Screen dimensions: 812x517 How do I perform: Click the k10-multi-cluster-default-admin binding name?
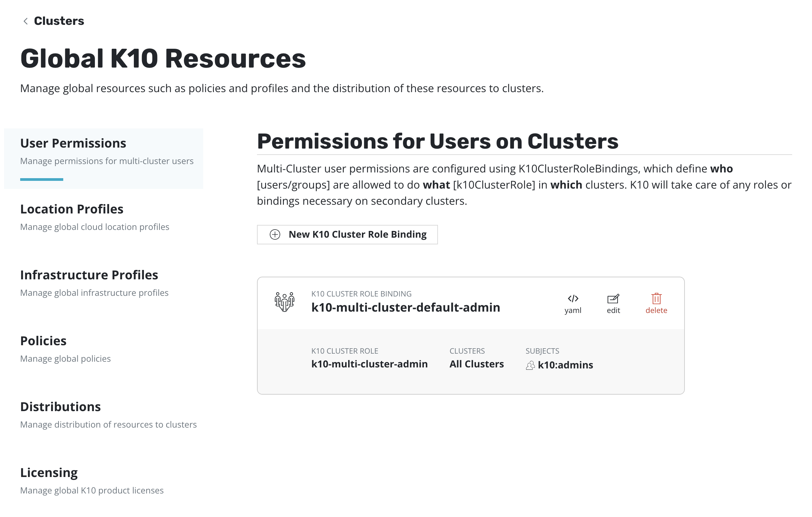(406, 308)
